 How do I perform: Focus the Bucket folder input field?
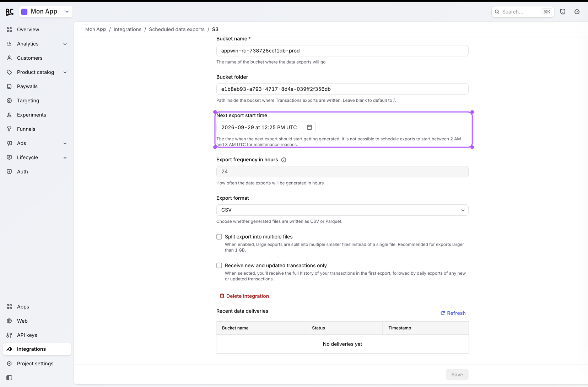[342, 89]
